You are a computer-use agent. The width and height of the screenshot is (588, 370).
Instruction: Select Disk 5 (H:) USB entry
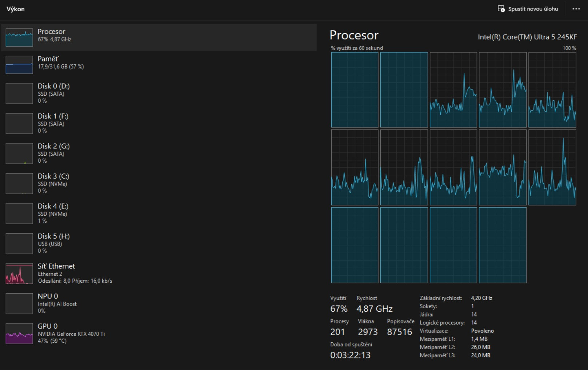[x=159, y=243]
